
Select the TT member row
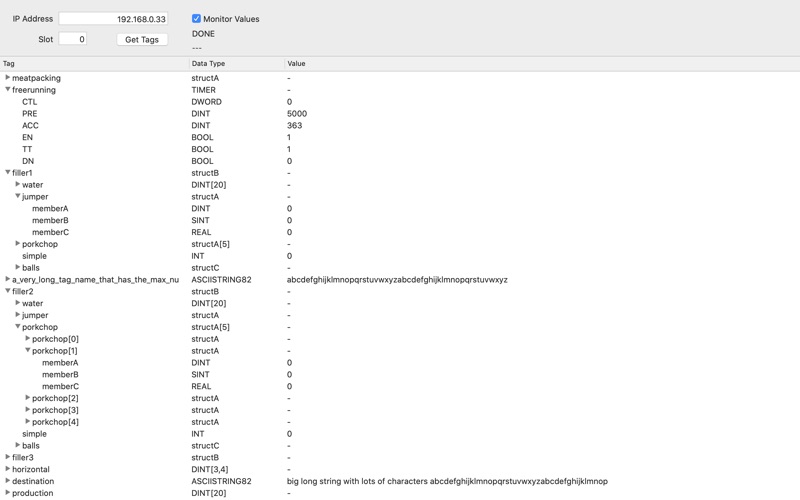tap(400, 149)
